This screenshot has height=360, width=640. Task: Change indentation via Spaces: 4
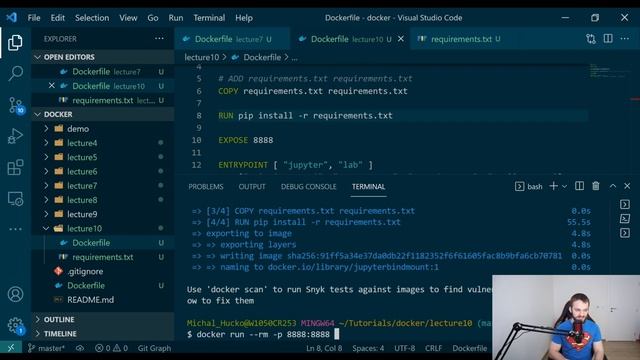coord(368,348)
